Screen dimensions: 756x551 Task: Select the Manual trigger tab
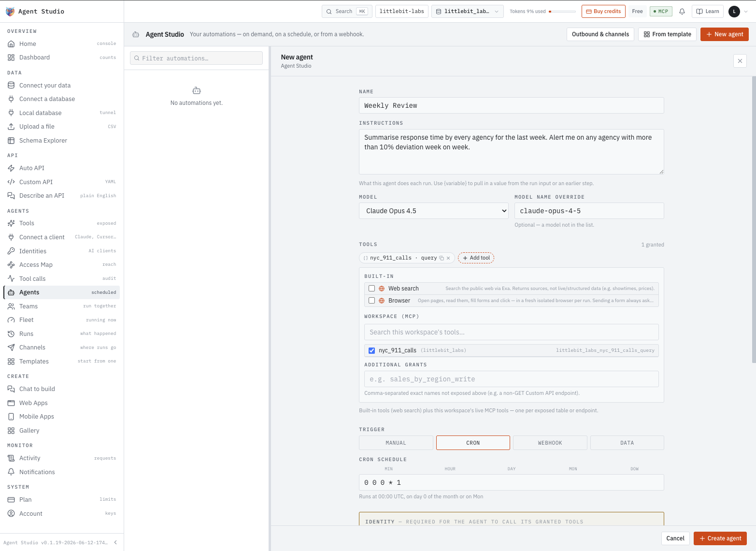click(396, 443)
